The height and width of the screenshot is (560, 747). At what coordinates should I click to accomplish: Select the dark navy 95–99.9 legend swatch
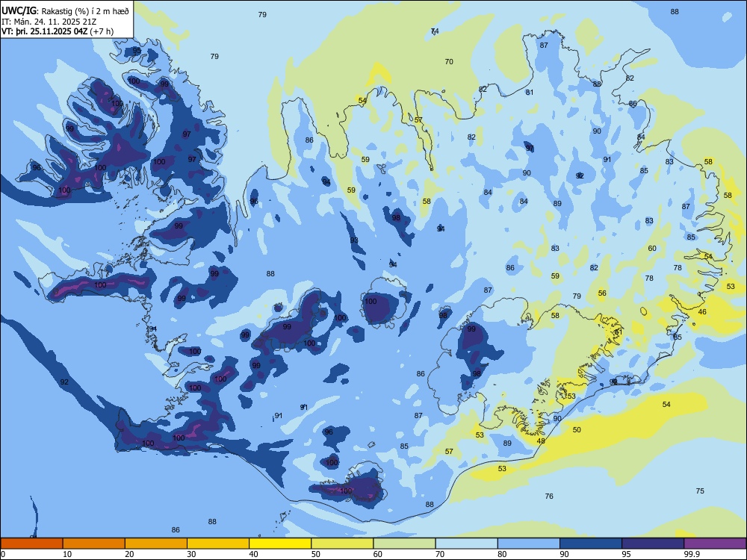coord(653,544)
